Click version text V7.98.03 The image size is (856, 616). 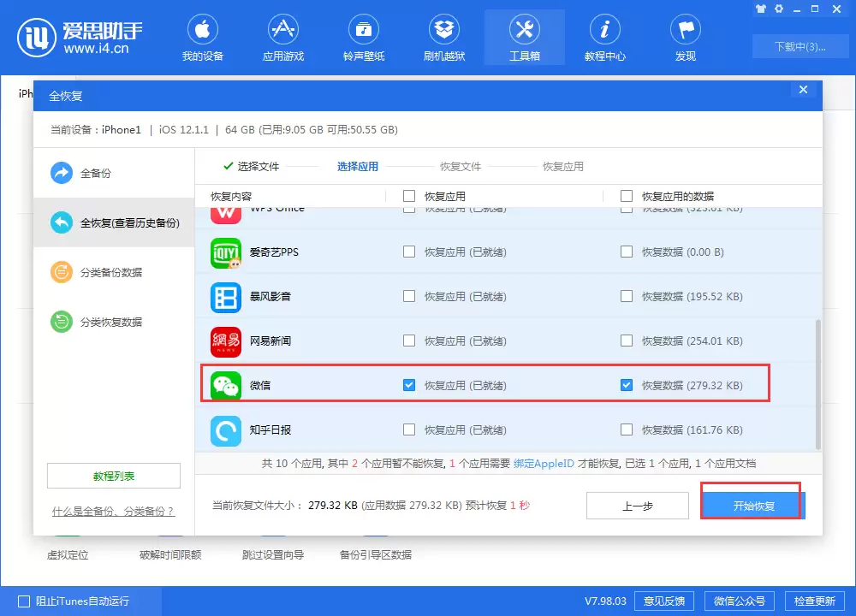click(605, 601)
